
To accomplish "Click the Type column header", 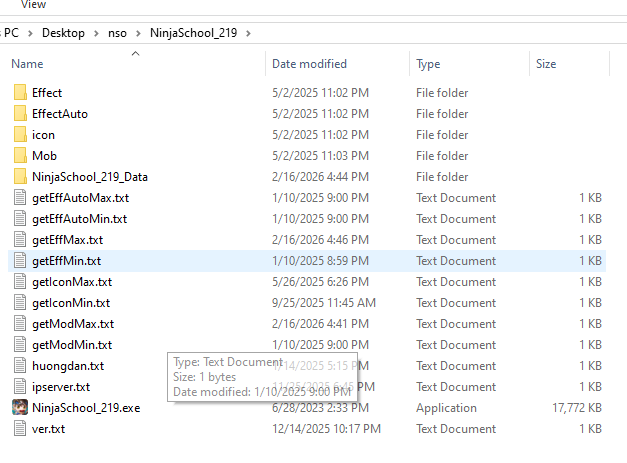I will [428, 64].
